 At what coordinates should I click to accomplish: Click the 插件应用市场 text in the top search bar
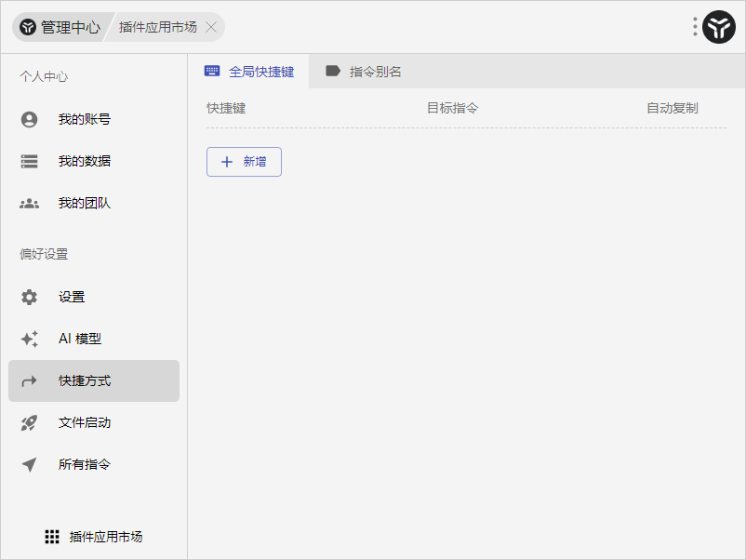click(158, 27)
